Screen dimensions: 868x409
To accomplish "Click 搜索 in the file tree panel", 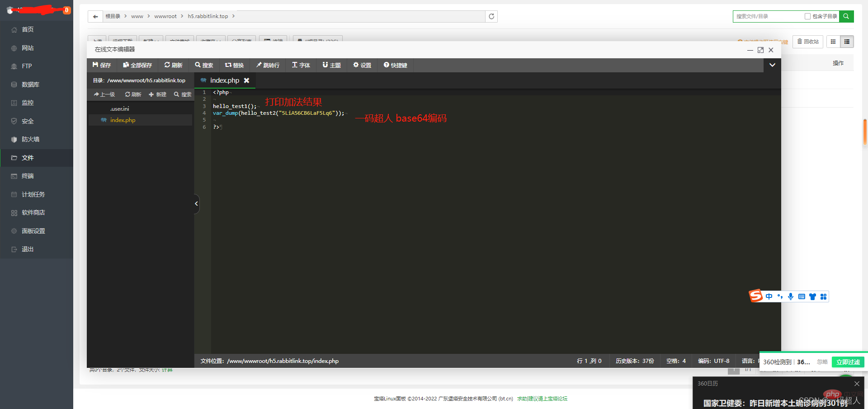I will pyautogui.click(x=183, y=94).
